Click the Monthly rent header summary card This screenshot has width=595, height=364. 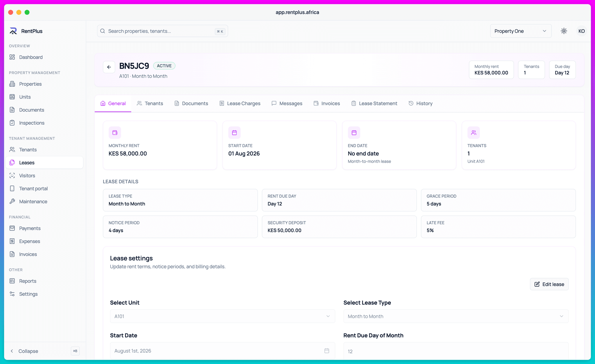point(491,70)
